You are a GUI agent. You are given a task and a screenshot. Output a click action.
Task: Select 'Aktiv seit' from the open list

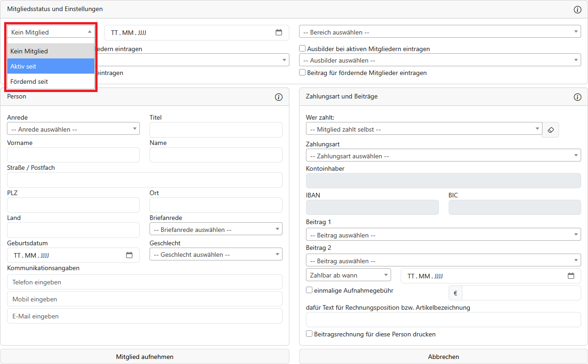point(51,66)
